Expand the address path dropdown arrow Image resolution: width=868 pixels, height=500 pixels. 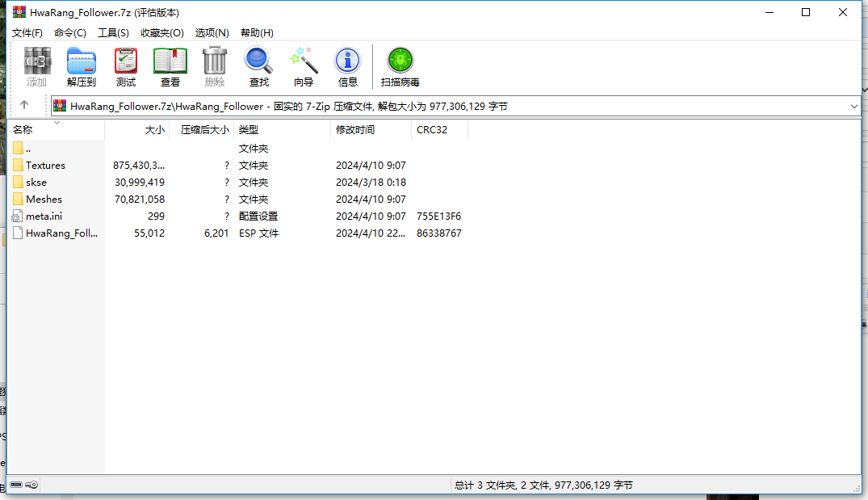854,107
